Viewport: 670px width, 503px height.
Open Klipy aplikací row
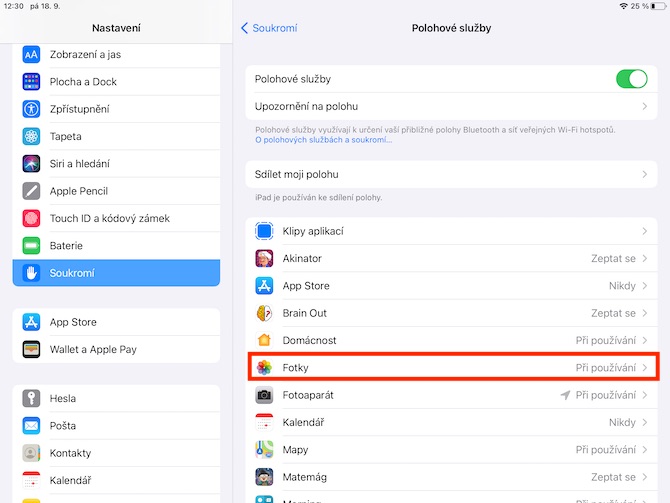point(452,231)
